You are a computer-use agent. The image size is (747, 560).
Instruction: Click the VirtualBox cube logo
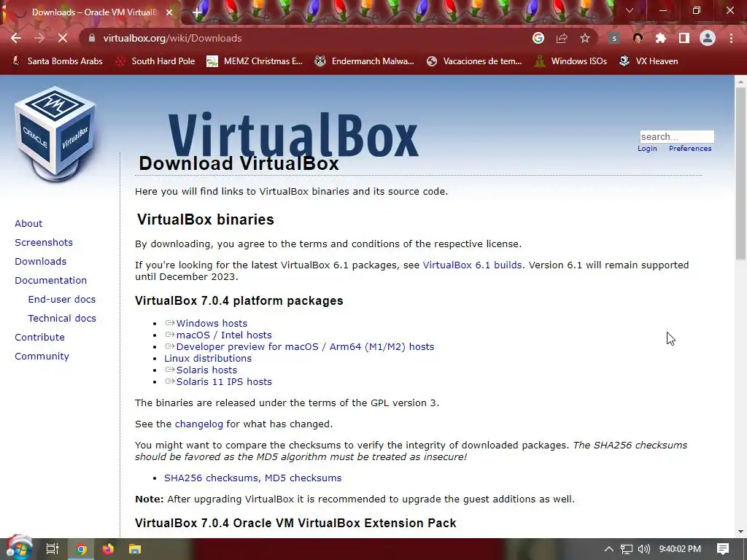tap(55, 134)
